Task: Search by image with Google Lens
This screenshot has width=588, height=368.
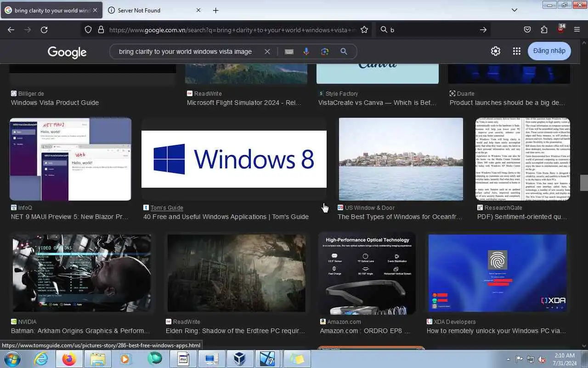Action: [325, 52]
